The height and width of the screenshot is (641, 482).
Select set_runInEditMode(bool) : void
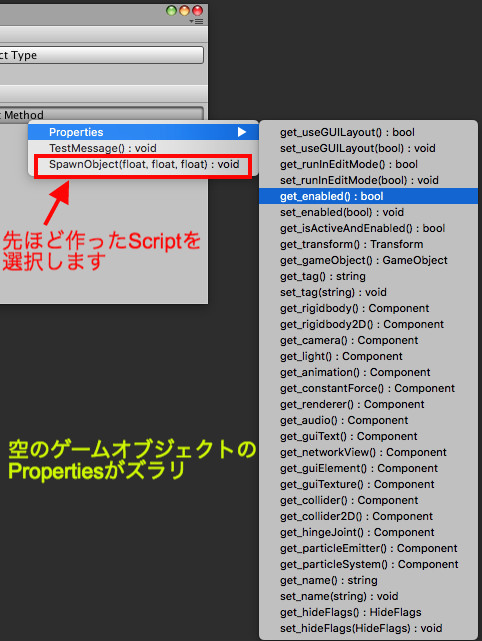(368, 180)
